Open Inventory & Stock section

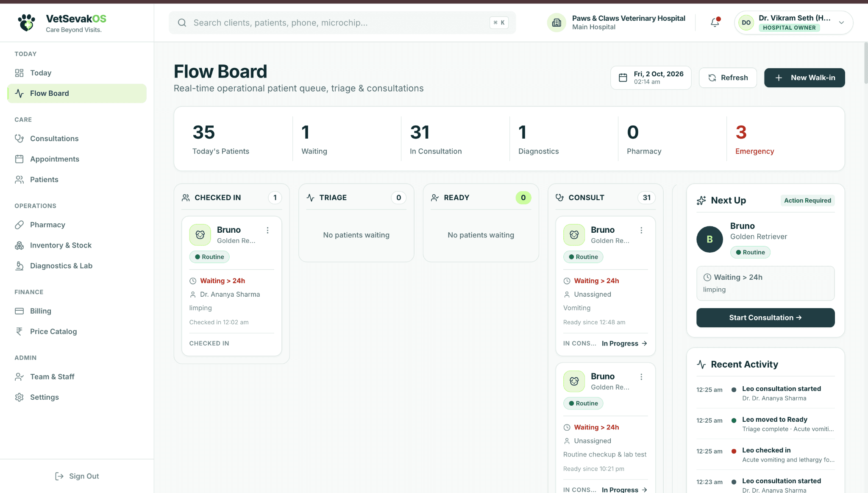77,245
